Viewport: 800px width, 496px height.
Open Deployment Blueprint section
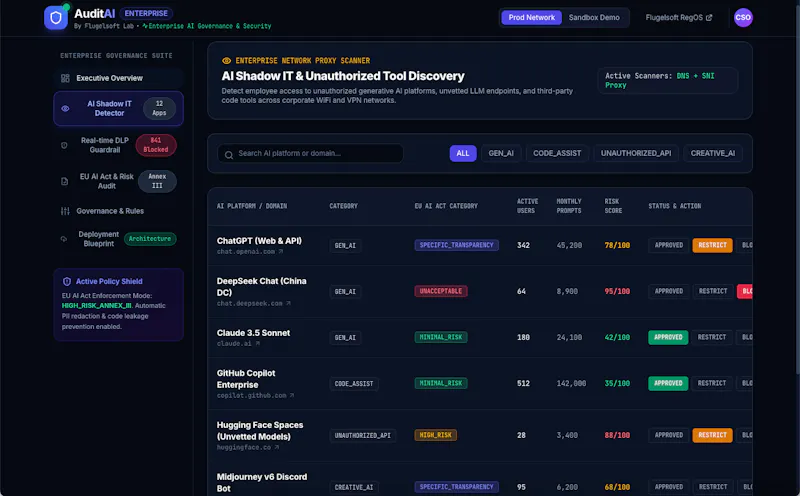point(118,239)
